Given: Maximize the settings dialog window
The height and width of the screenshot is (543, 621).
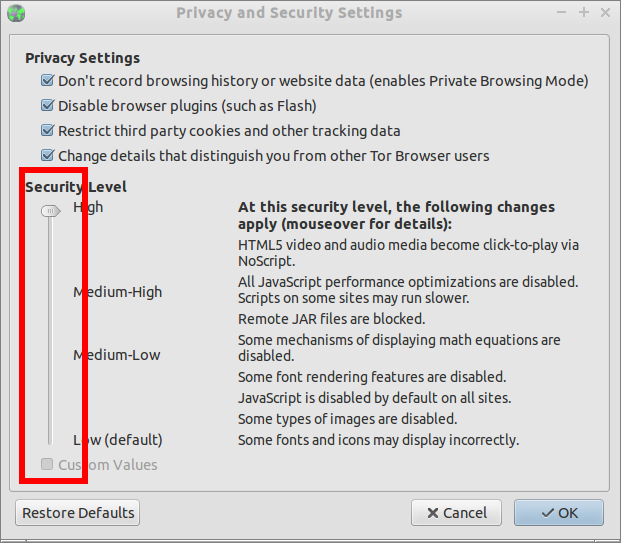Looking at the screenshot, I should coord(584,13).
